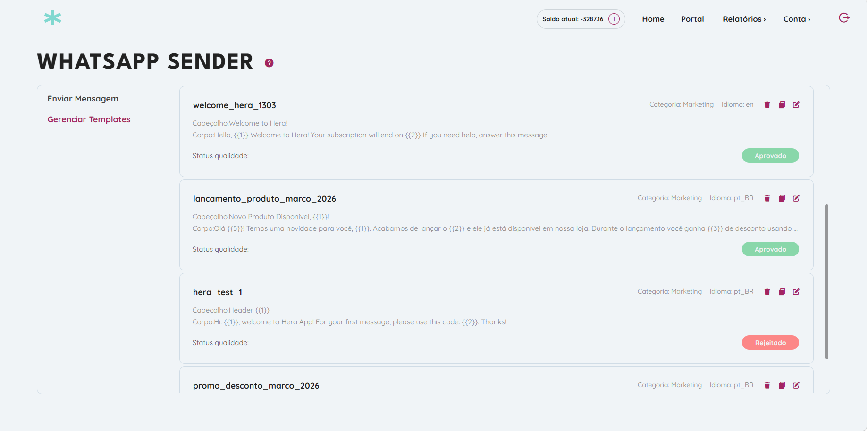This screenshot has height=431, width=868.
Task: Select the welcome_hera_1303 template title
Action: (235, 105)
